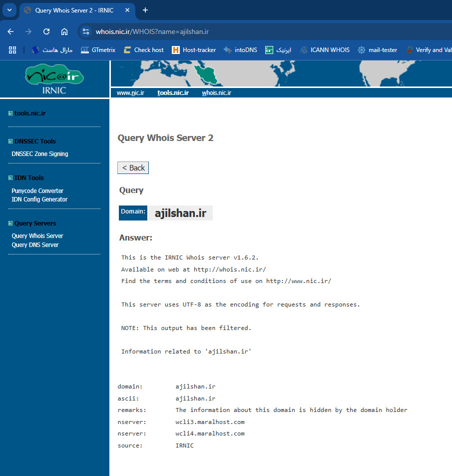Image resolution: width=452 pixels, height=476 pixels.
Task: Reload the current page
Action: [46, 31]
